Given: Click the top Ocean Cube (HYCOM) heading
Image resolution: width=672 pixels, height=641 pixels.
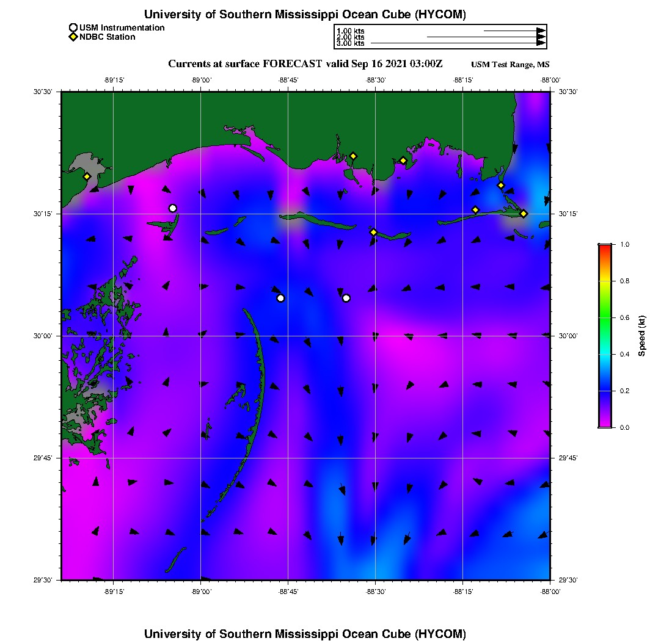Looking at the screenshot, I should click(x=305, y=14).
